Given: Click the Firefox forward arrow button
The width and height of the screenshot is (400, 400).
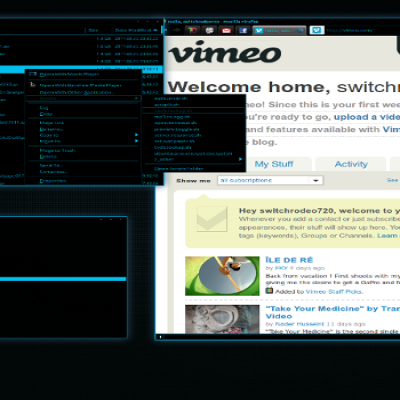Looking at the screenshot, I should coord(176,30).
